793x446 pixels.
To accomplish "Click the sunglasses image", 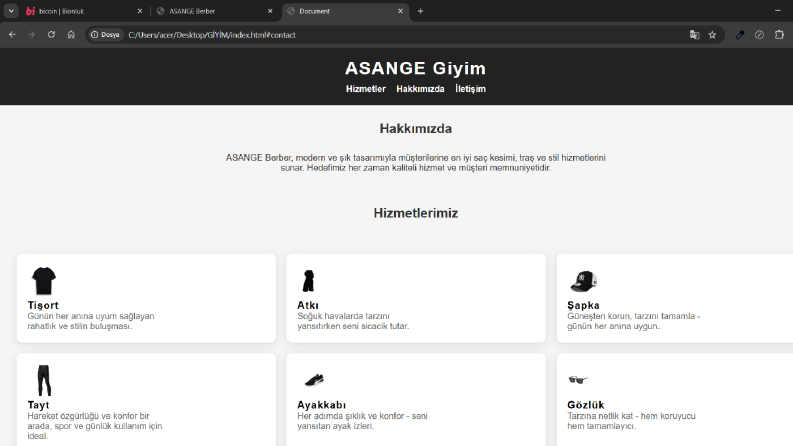I will click(x=578, y=380).
